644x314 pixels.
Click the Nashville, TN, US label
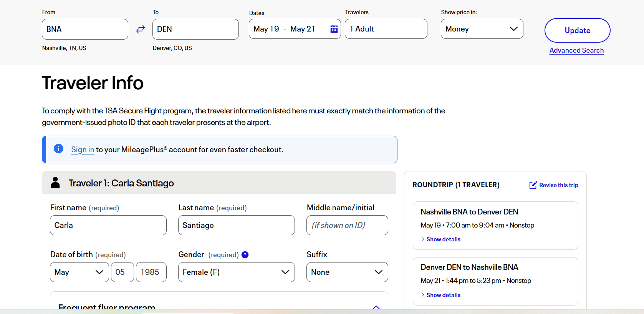(x=64, y=48)
